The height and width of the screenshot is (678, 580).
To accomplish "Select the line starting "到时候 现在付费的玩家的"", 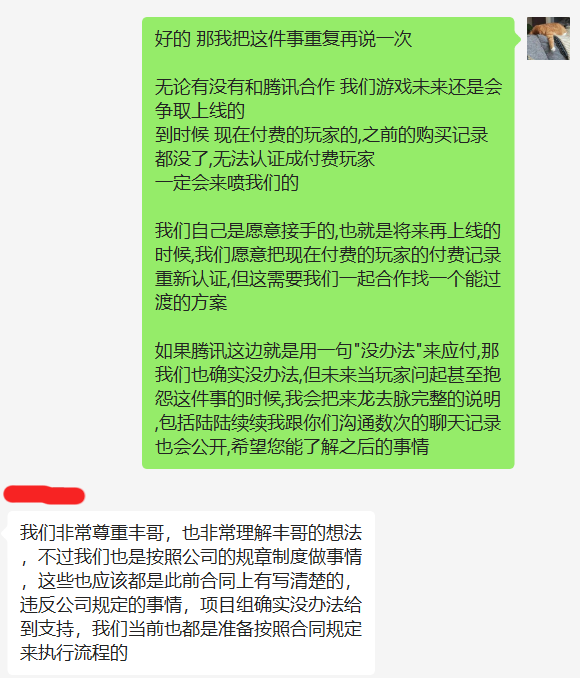I will pyautogui.click(x=321, y=135).
